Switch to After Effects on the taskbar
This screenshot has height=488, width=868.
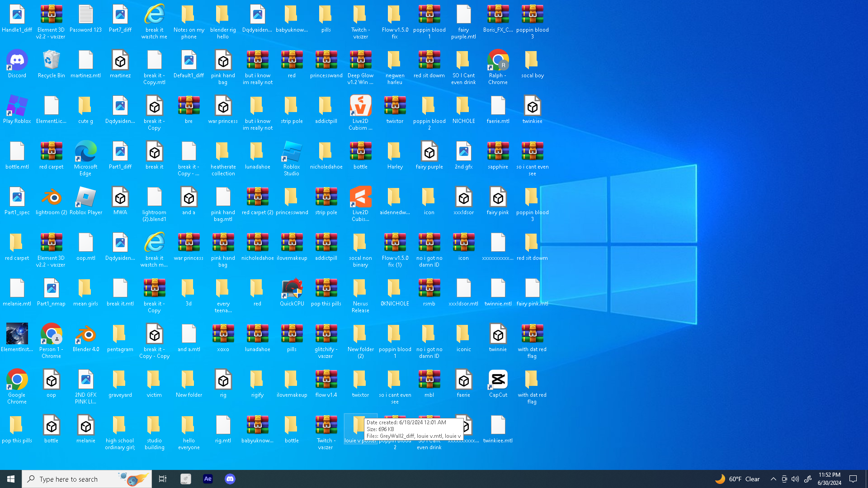coord(208,479)
